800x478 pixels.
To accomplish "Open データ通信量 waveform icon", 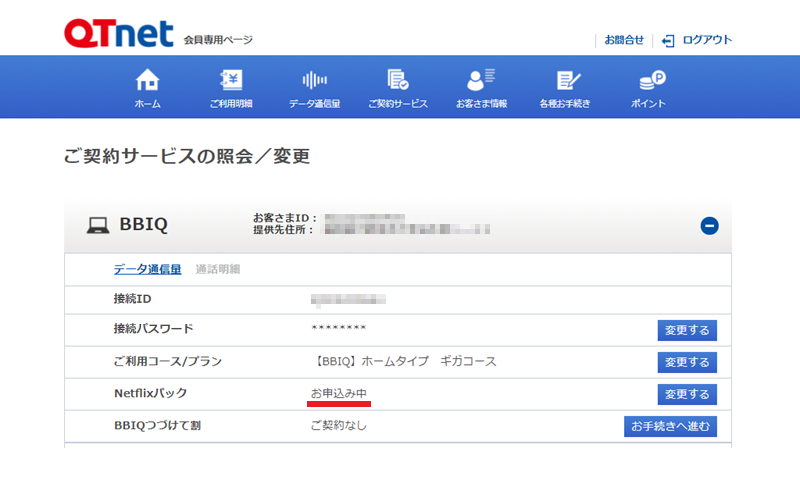I will click(x=314, y=80).
